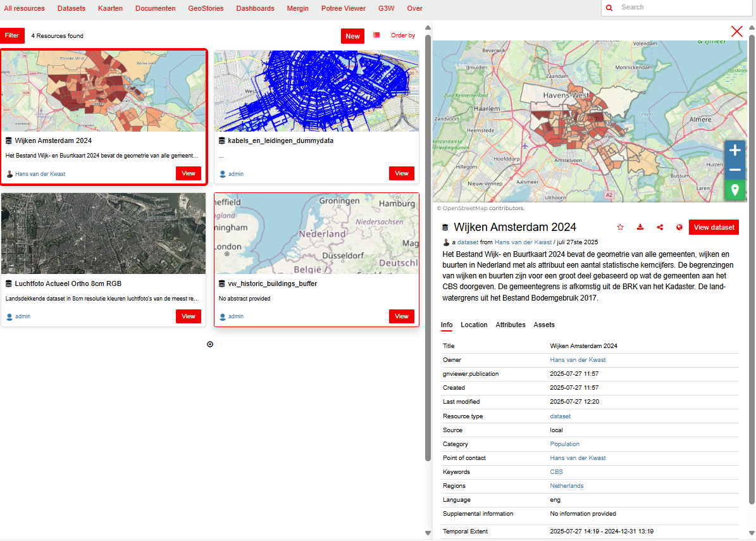Click dataset icon beside detail panel title
Image resolution: width=756 pixels, height=541 pixels.
445,227
